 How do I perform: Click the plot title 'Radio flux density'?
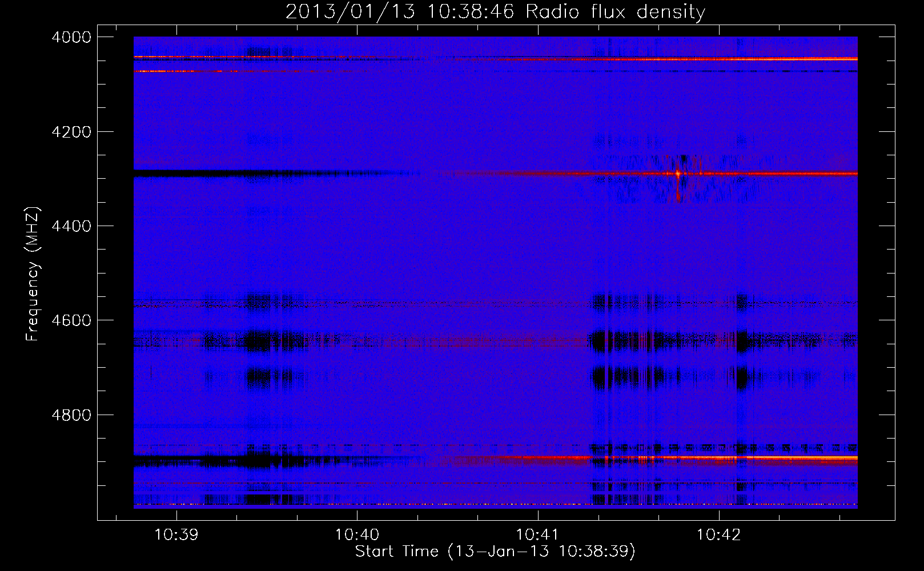click(616, 12)
